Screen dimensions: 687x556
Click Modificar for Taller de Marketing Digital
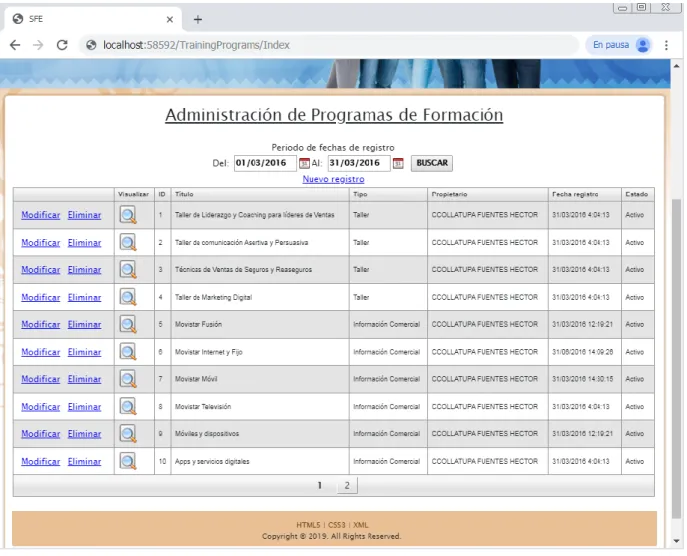point(41,297)
